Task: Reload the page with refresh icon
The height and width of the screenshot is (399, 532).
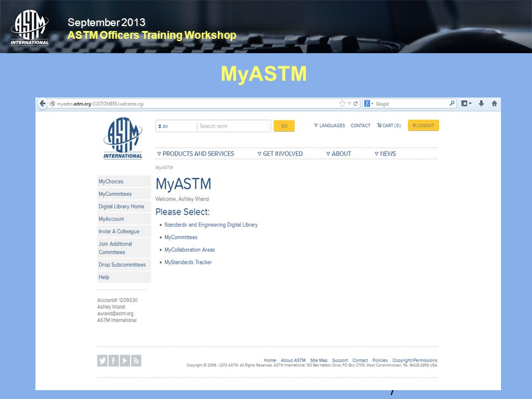Action: (356, 104)
